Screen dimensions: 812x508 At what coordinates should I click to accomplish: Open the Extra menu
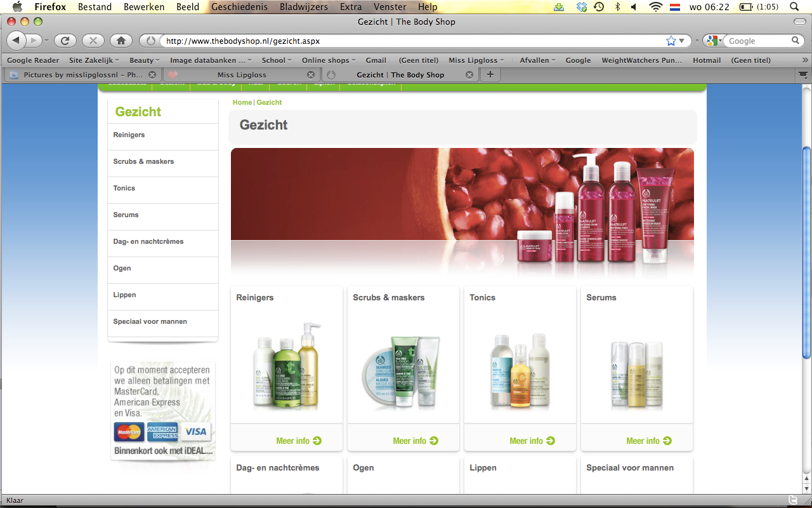click(x=351, y=7)
